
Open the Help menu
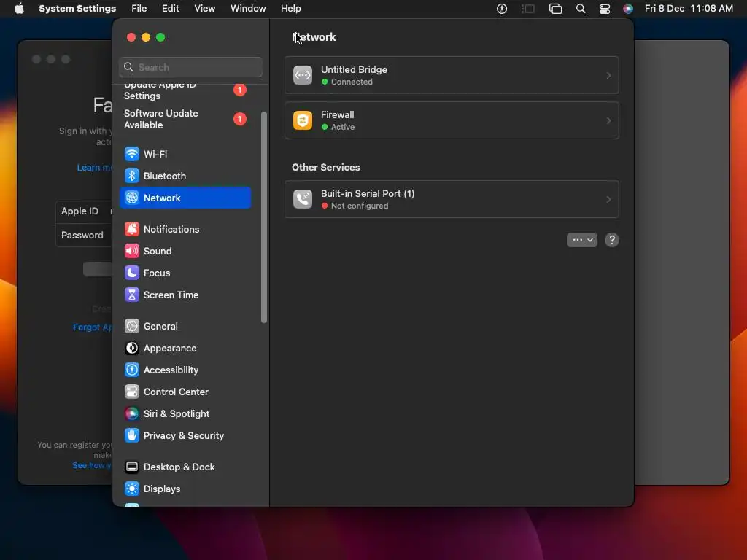point(290,9)
